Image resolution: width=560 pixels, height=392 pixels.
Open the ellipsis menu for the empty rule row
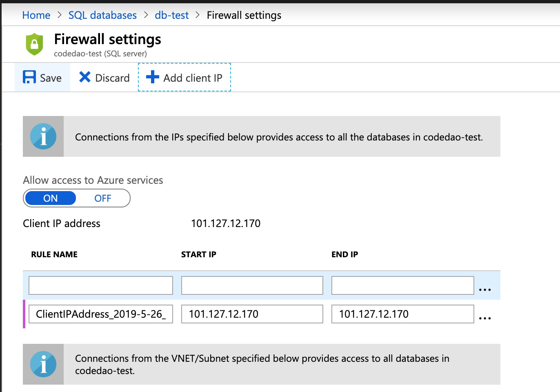pos(484,289)
